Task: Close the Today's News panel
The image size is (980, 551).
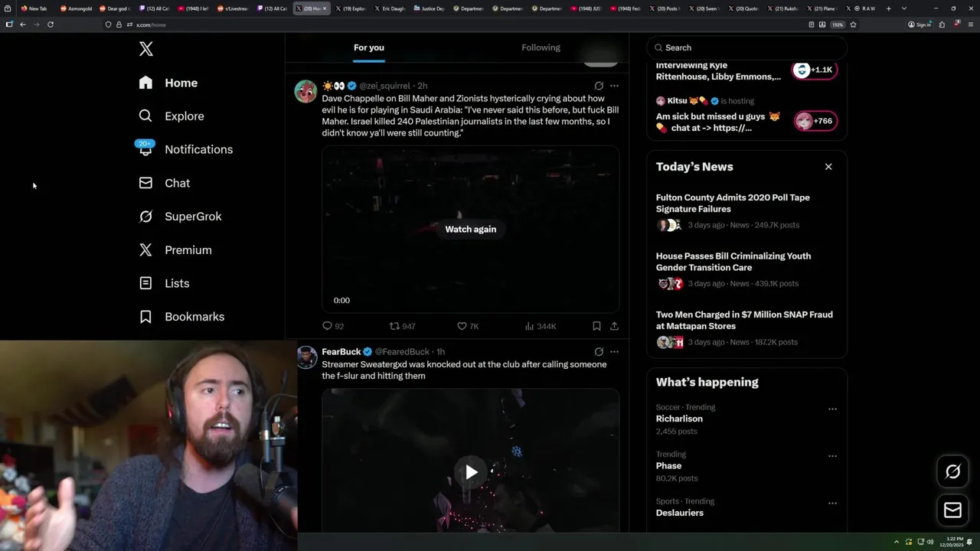Action: [x=828, y=167]
